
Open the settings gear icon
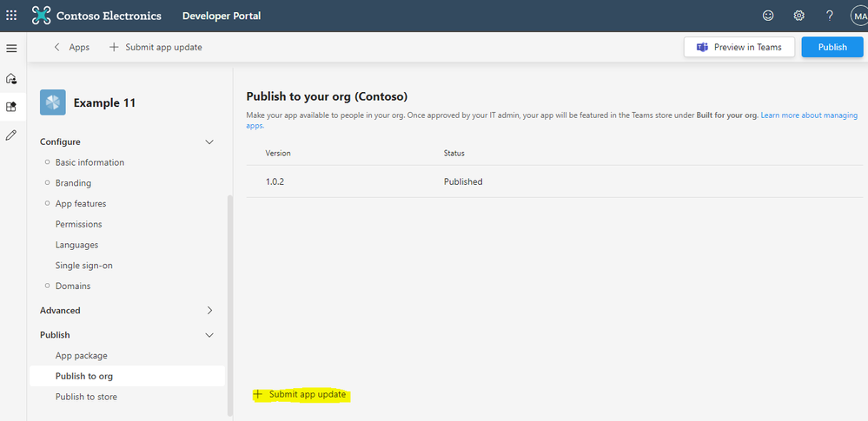(x=798, y=16)
